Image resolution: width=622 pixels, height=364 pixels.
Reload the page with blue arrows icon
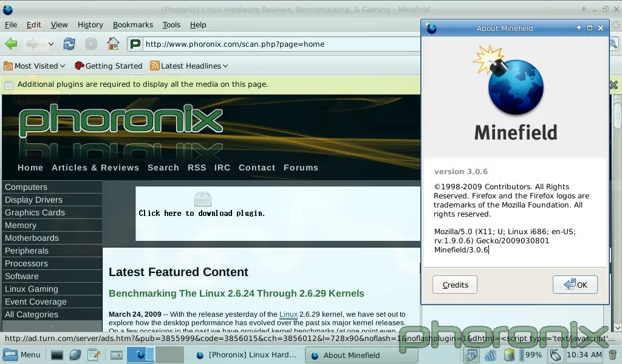point(69,44)
